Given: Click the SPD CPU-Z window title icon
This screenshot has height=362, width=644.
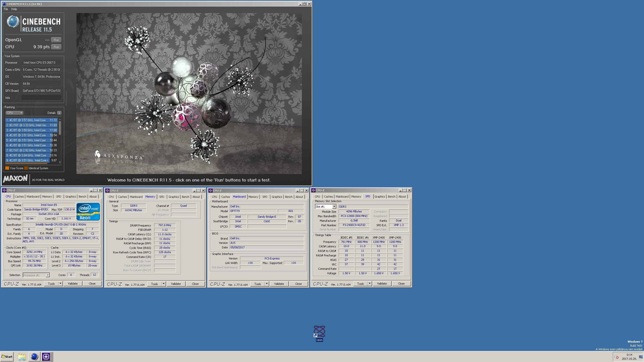Looking at the screenshot, I should tap(313, 190).
